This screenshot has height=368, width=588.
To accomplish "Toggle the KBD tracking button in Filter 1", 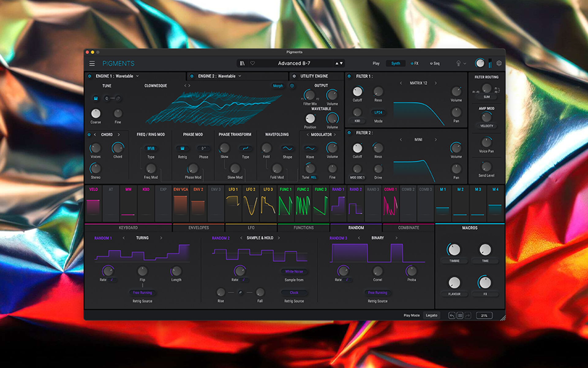I will (357, 121).
